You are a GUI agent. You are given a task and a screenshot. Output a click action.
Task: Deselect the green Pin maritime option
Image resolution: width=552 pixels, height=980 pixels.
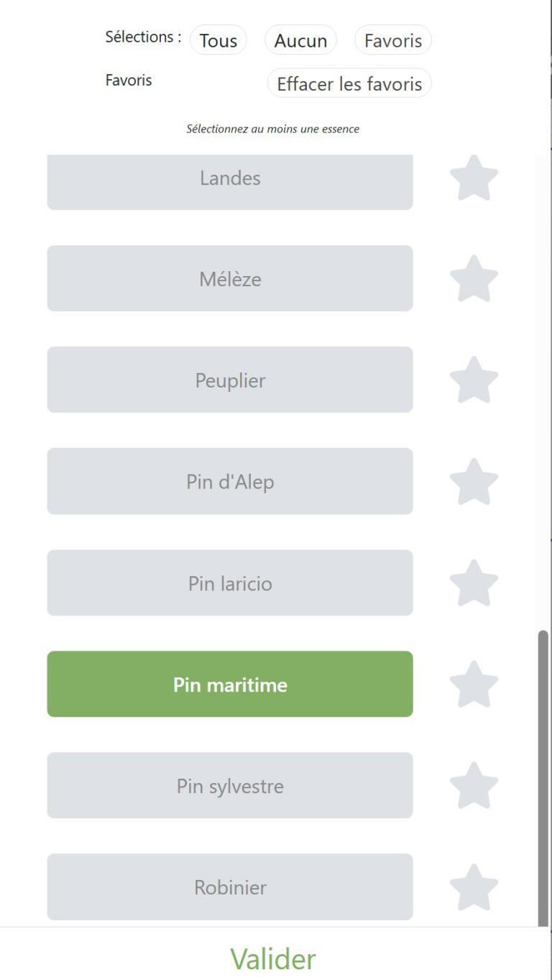tap(230, 684)
